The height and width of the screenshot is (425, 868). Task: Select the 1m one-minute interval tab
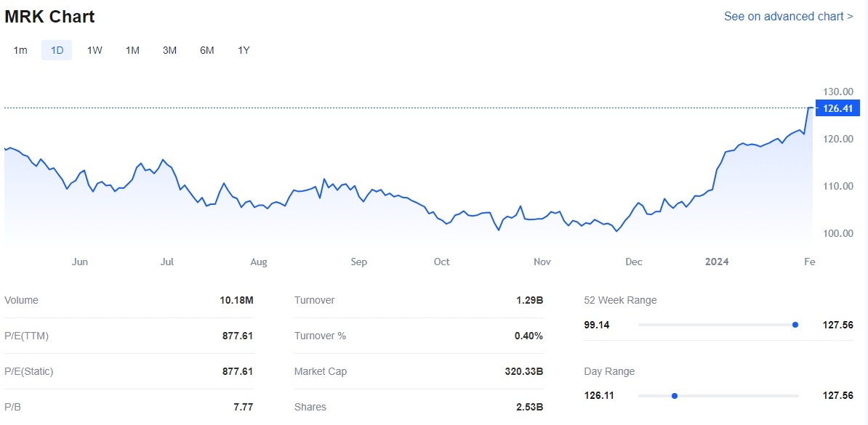tap(20, 50)
